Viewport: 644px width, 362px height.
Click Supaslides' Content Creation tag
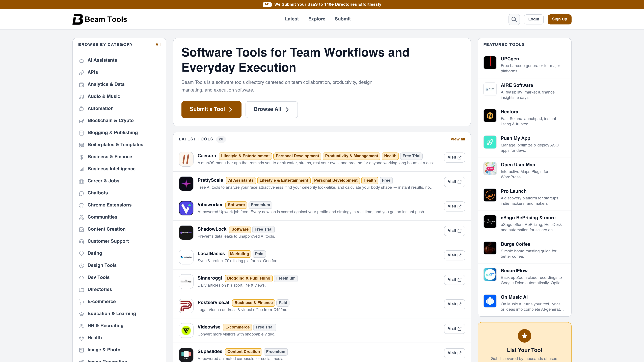[x=244, y=352]
